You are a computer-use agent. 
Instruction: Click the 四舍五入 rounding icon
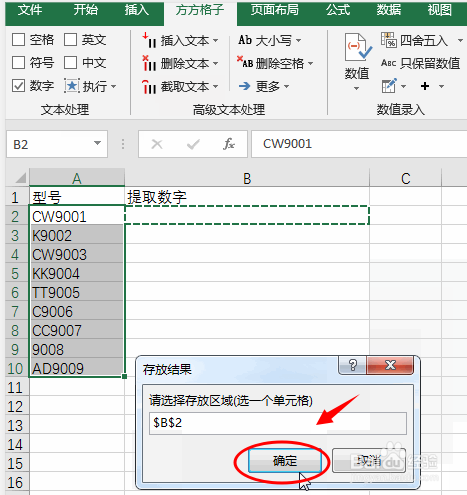click(x=388, y=40)
